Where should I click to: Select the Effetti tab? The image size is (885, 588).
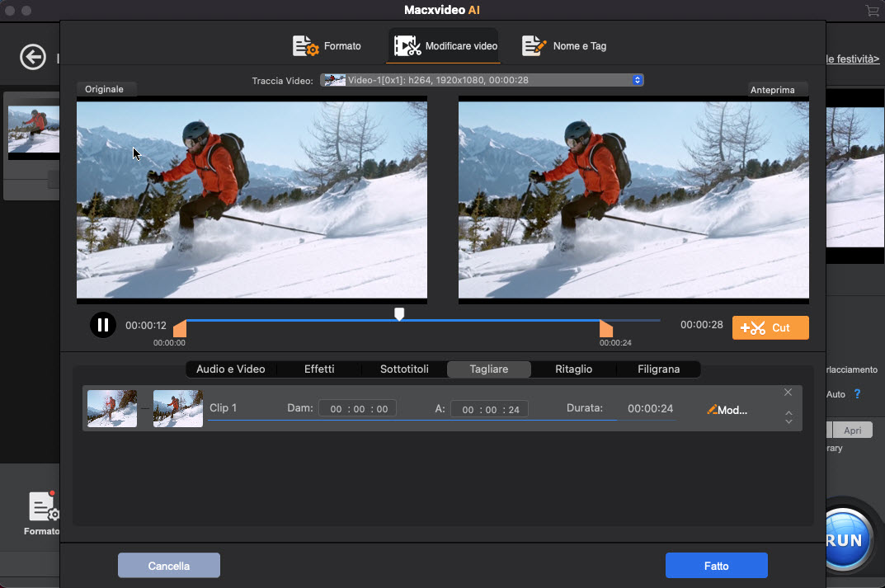[x=319, y=369]
